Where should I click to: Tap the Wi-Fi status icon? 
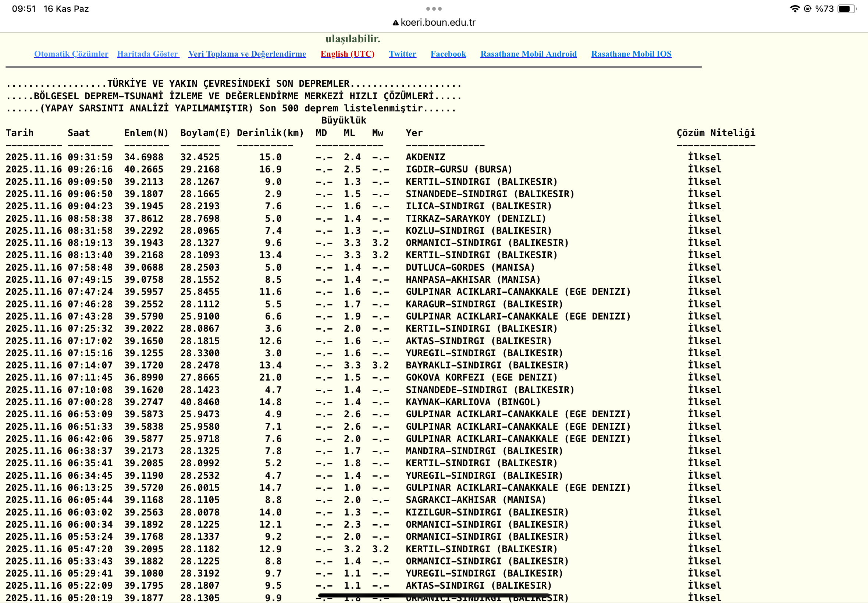pyautogui.click(x=795, y=9)
